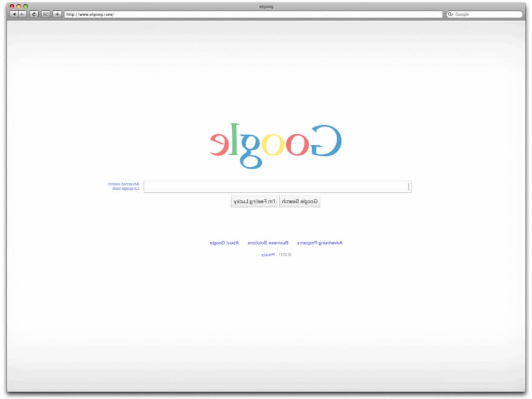Click the yellow minimize window button
This screenshot has width=532, height=399.
coord(19,6)
